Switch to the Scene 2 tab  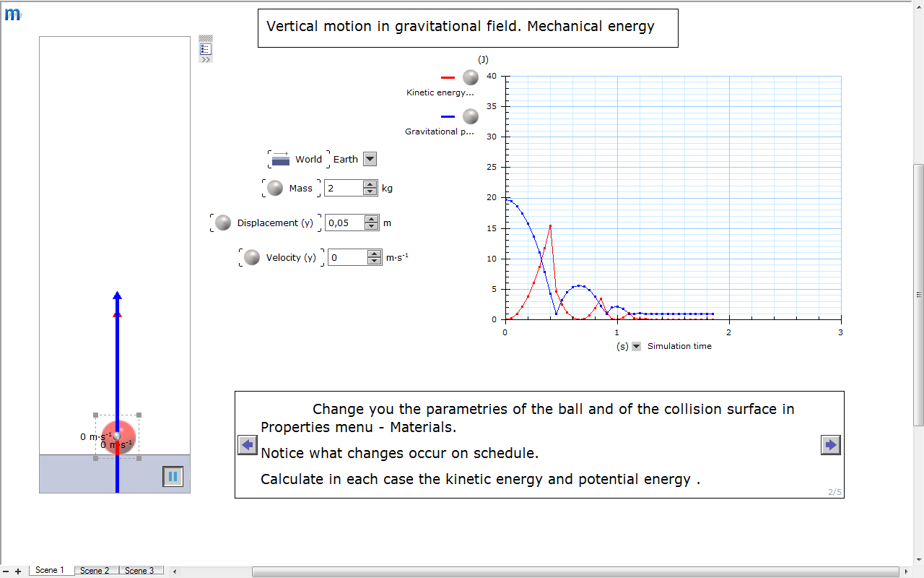95,571
